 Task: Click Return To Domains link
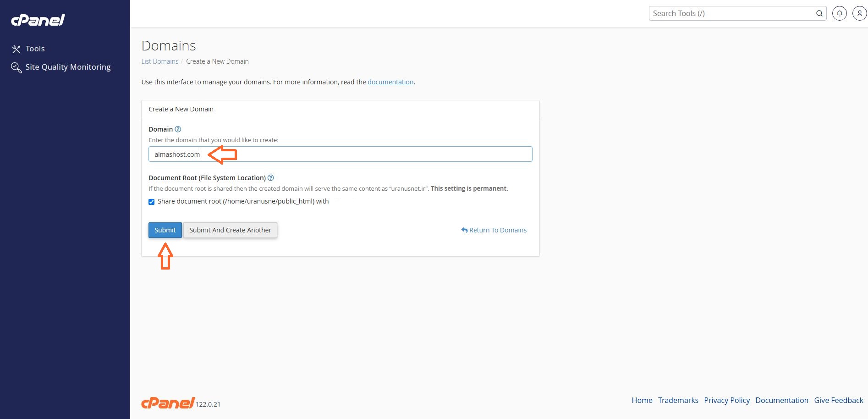(x=494, y=230)
